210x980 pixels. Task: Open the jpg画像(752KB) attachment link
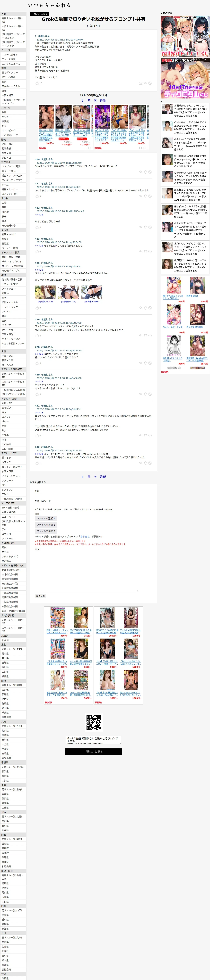(45, 301)
